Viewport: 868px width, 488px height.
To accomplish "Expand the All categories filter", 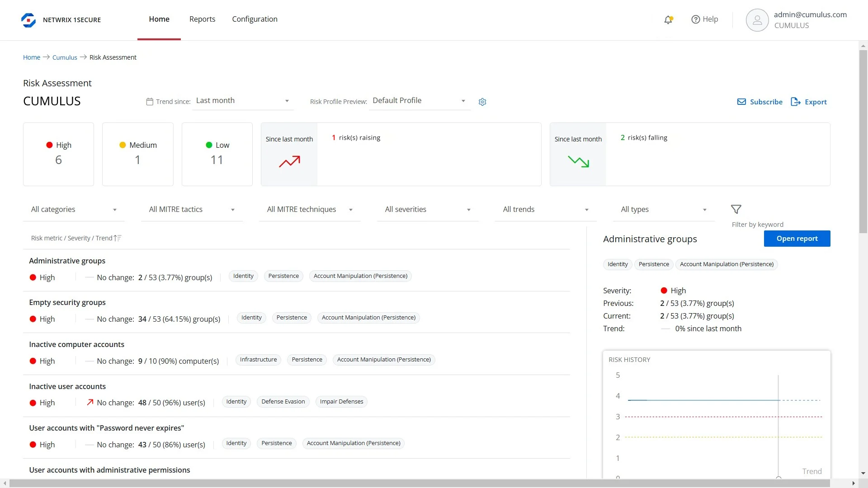I will point(74,209).
